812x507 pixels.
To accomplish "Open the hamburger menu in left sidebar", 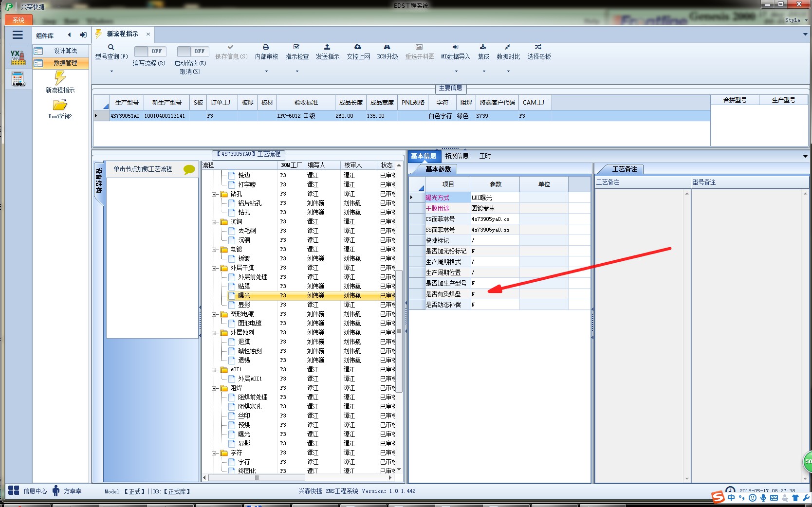I will click(x=18, y=35).
